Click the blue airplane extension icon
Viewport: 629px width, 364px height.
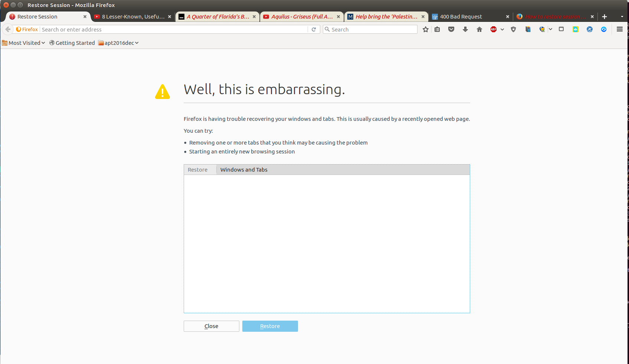[590, 29]
